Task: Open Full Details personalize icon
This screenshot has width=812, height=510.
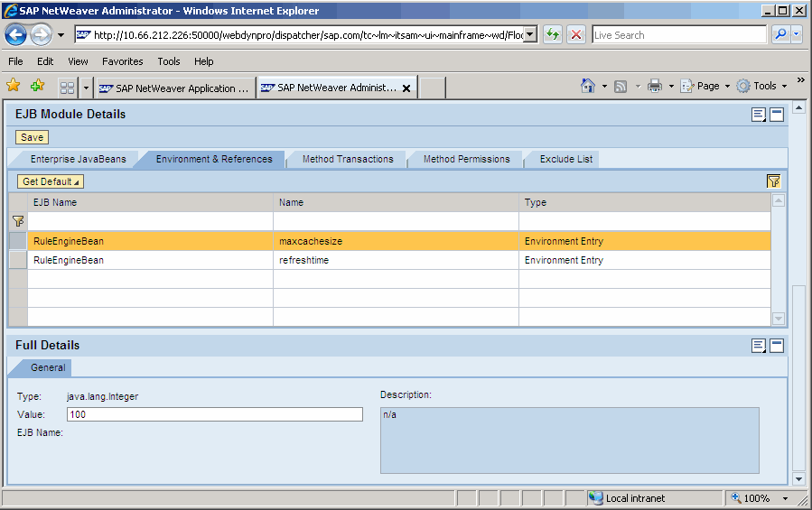Action: coord(759,346)
